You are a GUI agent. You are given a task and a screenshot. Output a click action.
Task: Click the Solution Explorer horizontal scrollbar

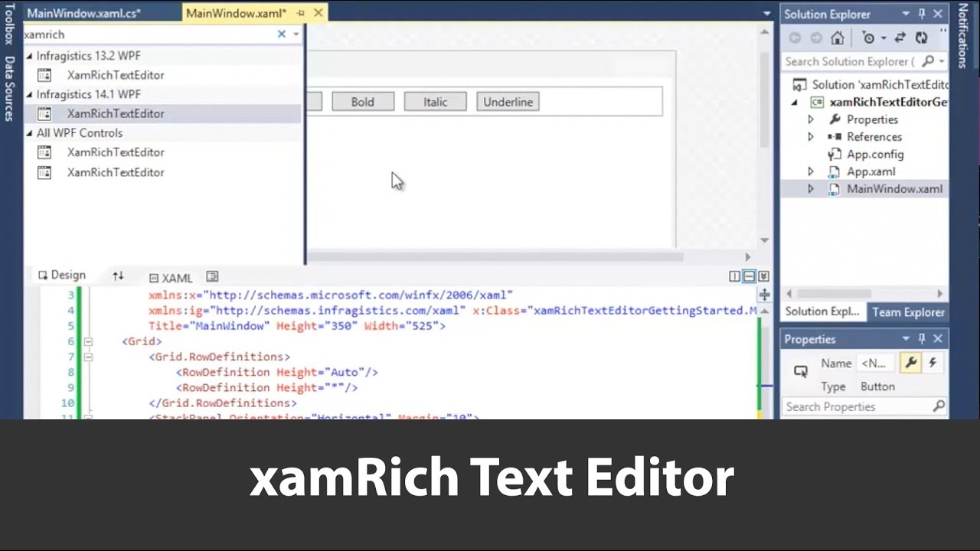pos(835,293)
